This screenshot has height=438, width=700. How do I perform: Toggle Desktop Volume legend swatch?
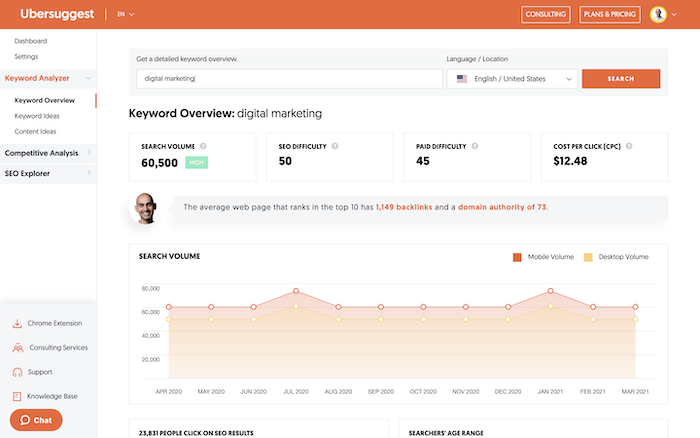click(588, 257)
